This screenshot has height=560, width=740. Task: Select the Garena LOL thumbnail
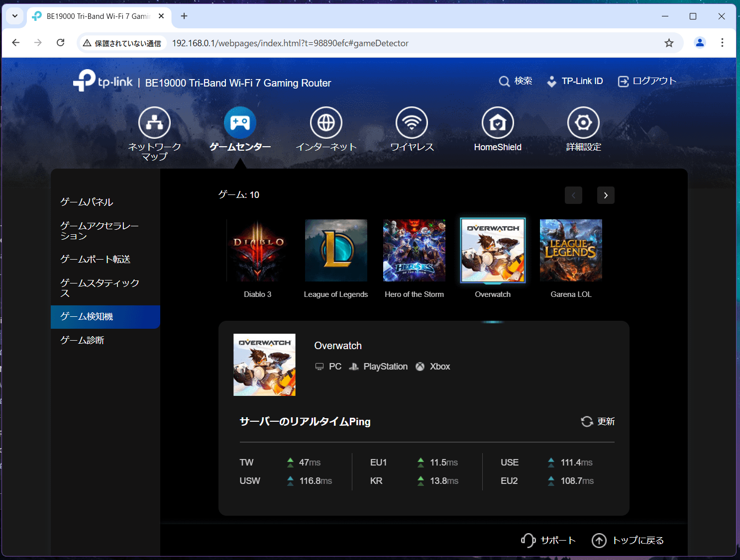coord(571,251)
